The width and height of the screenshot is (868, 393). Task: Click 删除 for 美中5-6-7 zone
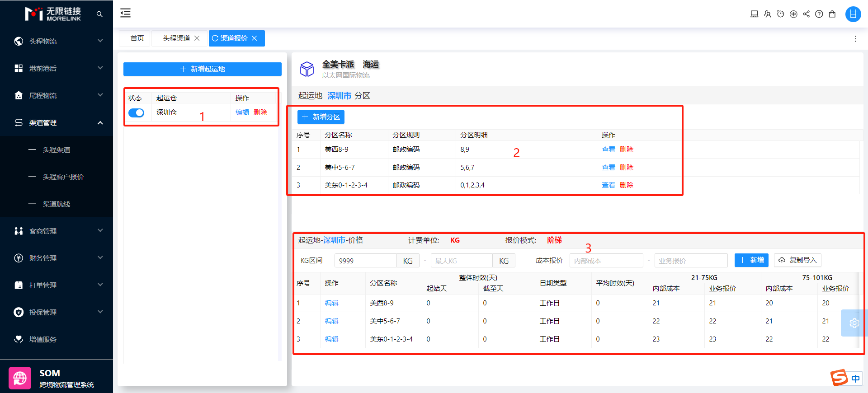point(627,168)
